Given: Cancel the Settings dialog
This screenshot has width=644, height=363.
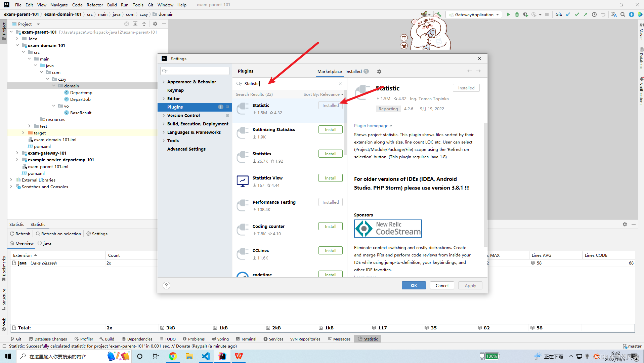Looking at the screenshot, I should pos(442,285).
